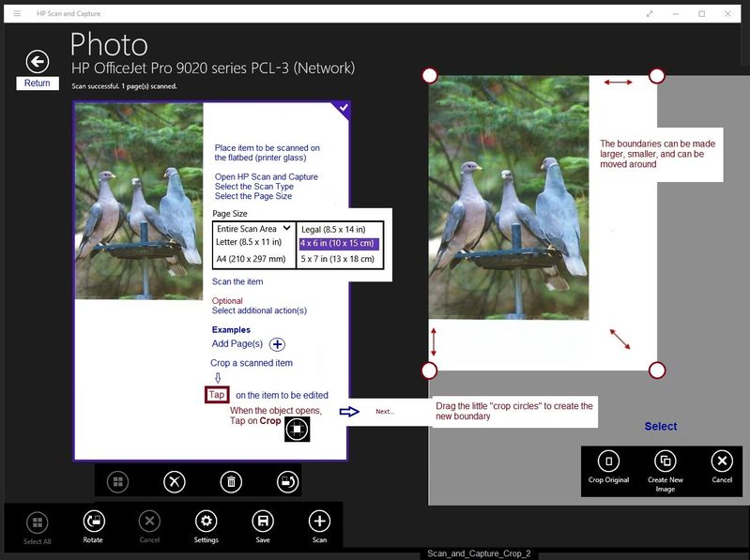Click the bottom-left crop circle handle
Screen dimensions: 750x560
(x=430, y=371)
